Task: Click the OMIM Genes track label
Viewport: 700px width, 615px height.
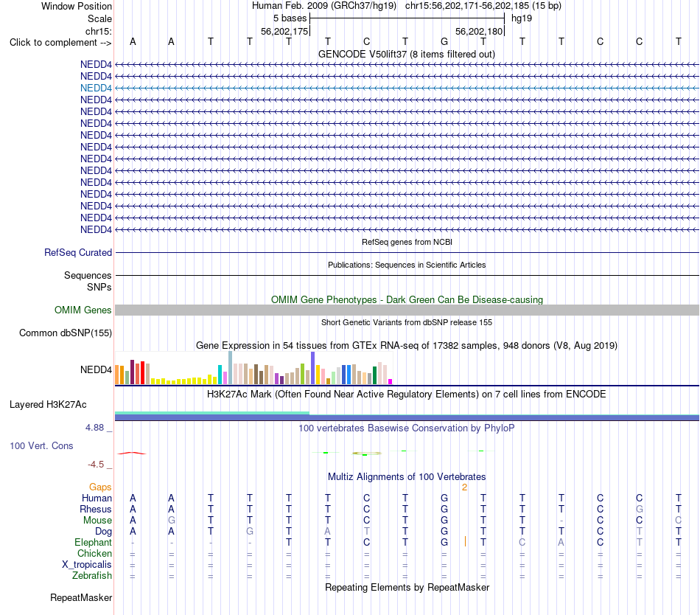Action: [x=83, y=310]
